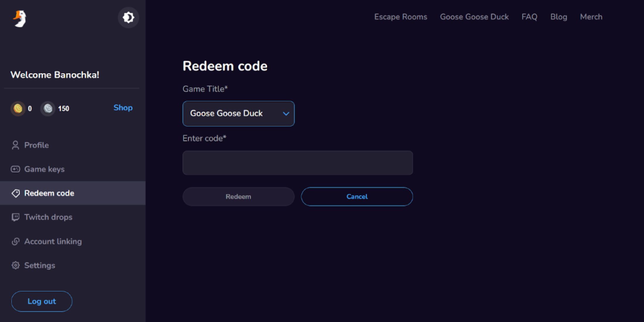Open Game keys section
The image size is (644, 322).
coord(44,169)
